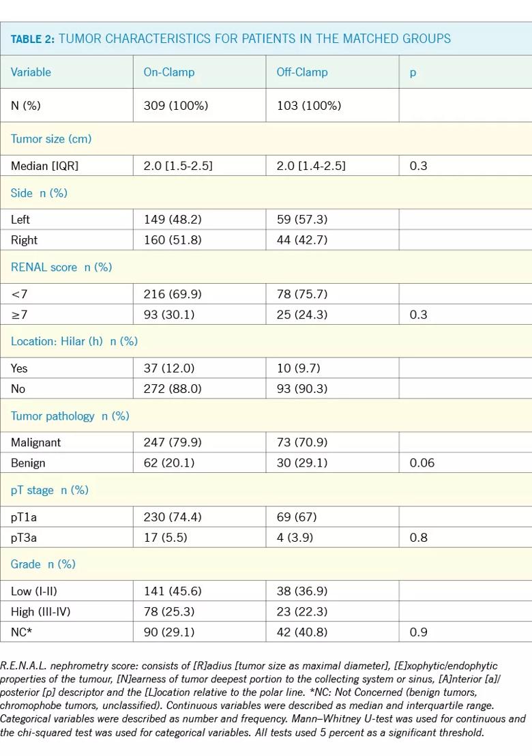Select the On-Clamp column header
This screenshot has height=756, width=532.
(x=169, y=72)
